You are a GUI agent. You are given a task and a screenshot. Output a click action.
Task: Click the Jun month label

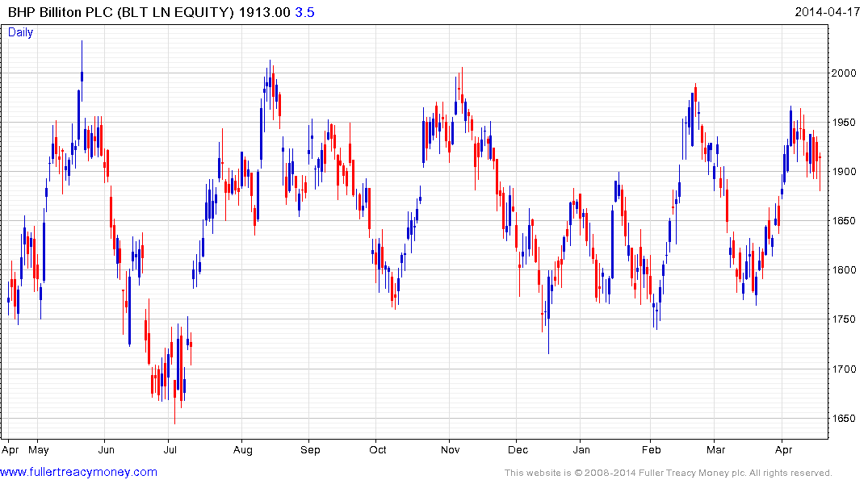click(x=107, y=449)
